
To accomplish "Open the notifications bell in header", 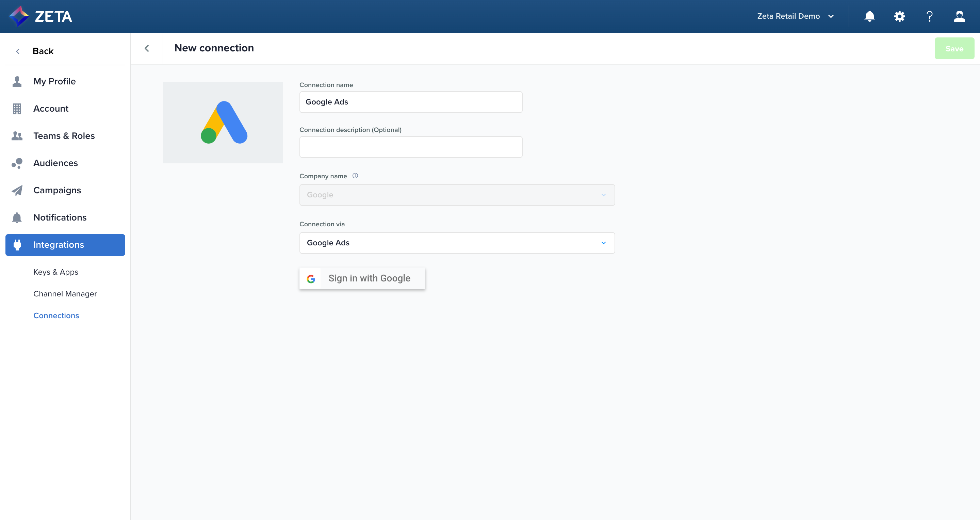I will tap(869, 16).
